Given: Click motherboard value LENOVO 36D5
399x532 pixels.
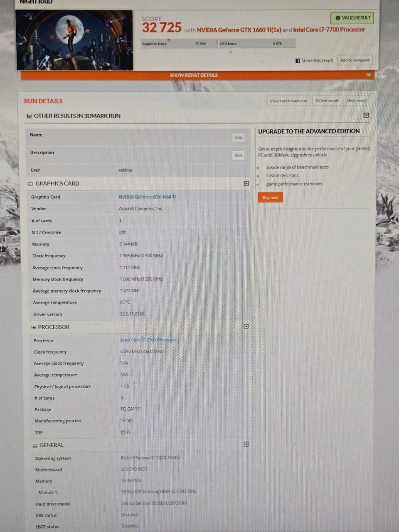Looking at the screenshot, I should 134,469.
